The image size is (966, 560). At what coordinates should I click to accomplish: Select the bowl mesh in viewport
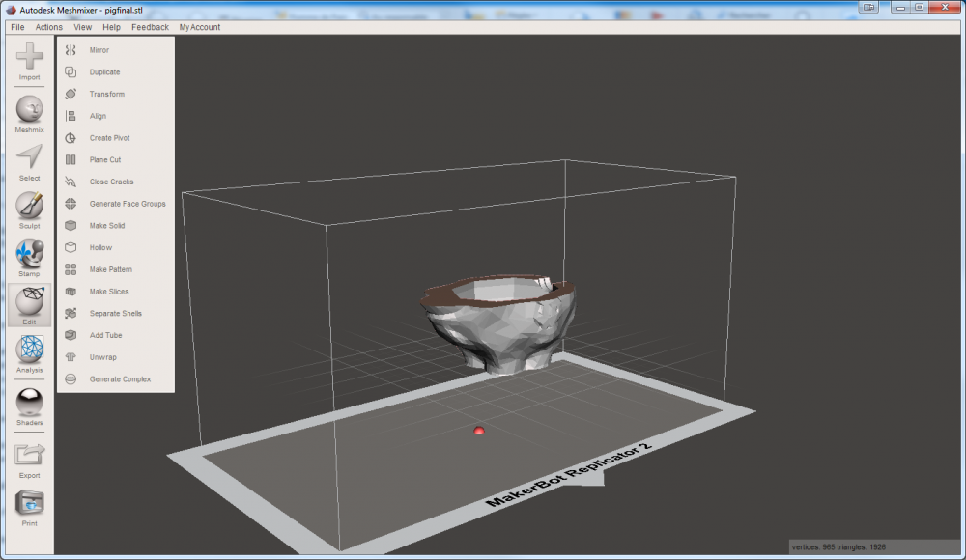coord(497,323)
